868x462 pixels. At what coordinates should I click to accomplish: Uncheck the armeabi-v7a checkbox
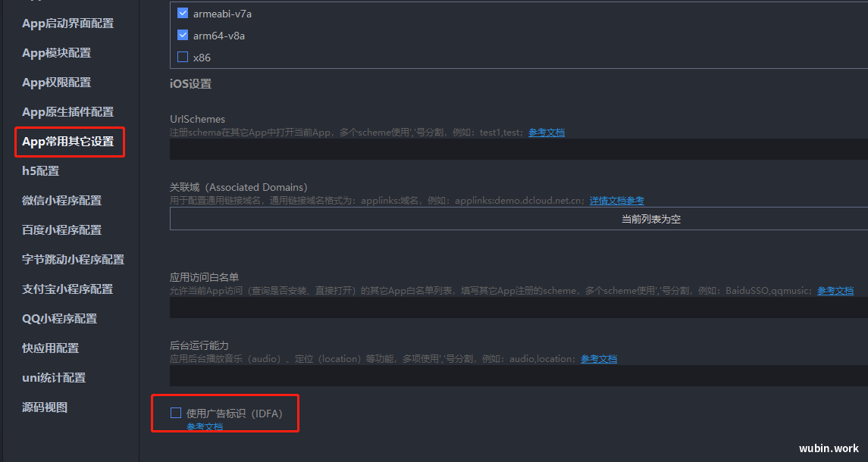pos(183,13)
